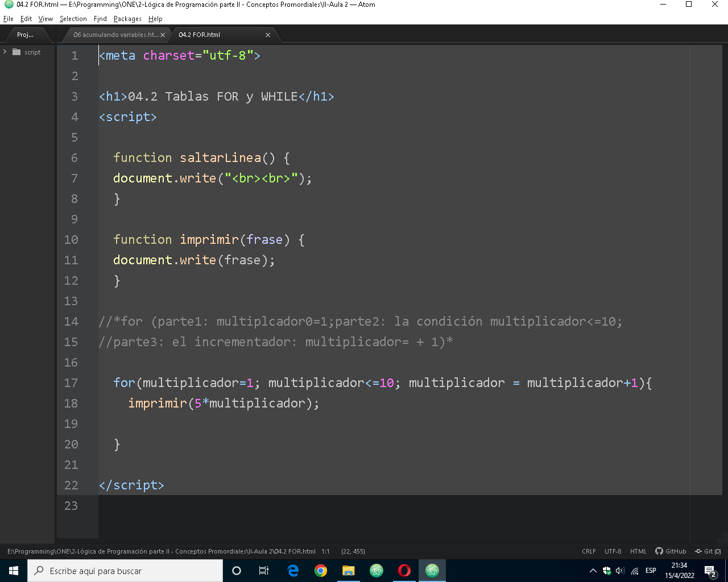Show hidden system tray icons
This screenshot has height=582, width=728.
593,571
